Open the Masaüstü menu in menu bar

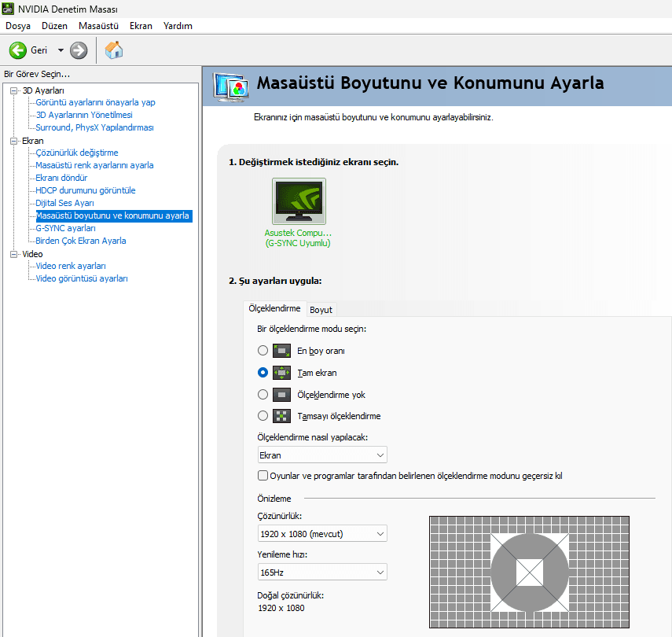coord(98,26)
